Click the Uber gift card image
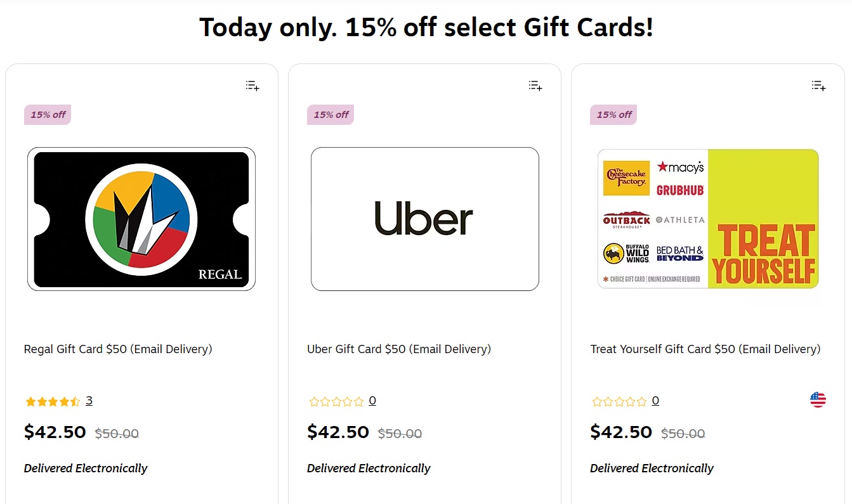Viewport: 852px width, 504px height. click(x=424, y=219)
